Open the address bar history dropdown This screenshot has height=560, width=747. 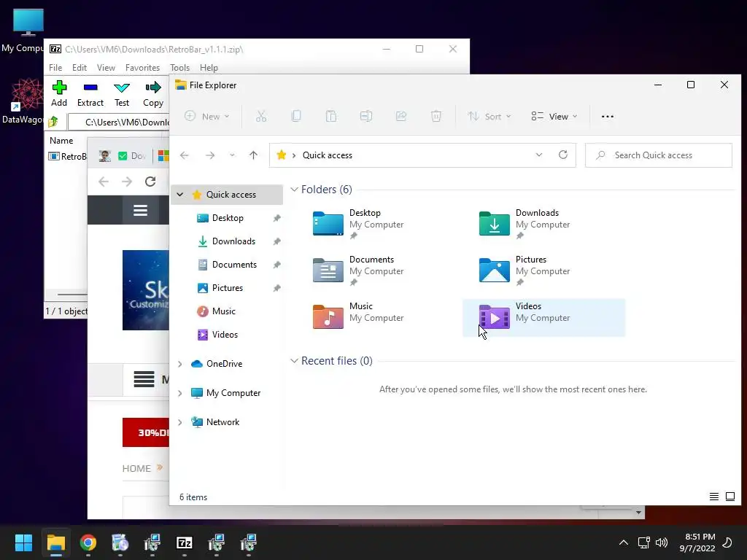(539, 155)
